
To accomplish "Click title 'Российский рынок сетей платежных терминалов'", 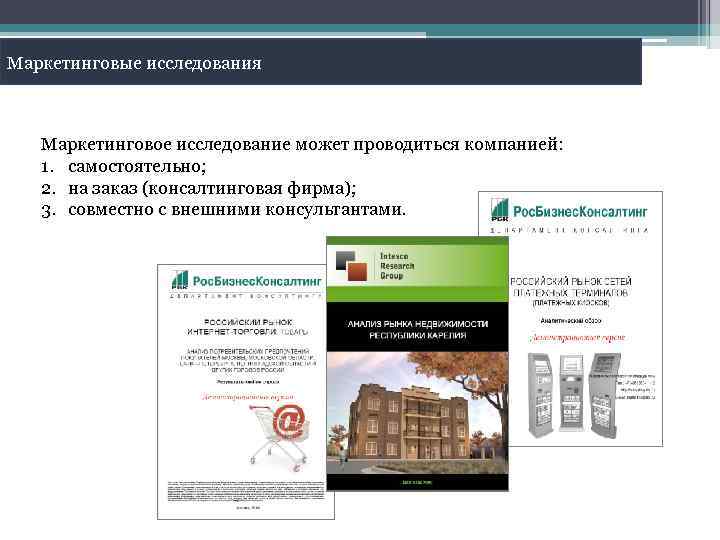I will 571,287.
